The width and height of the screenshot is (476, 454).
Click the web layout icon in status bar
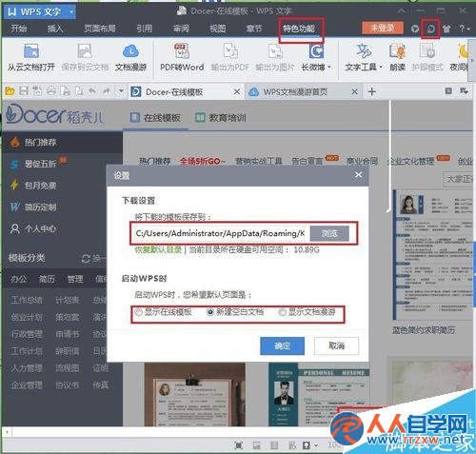(x=292, y=445)
